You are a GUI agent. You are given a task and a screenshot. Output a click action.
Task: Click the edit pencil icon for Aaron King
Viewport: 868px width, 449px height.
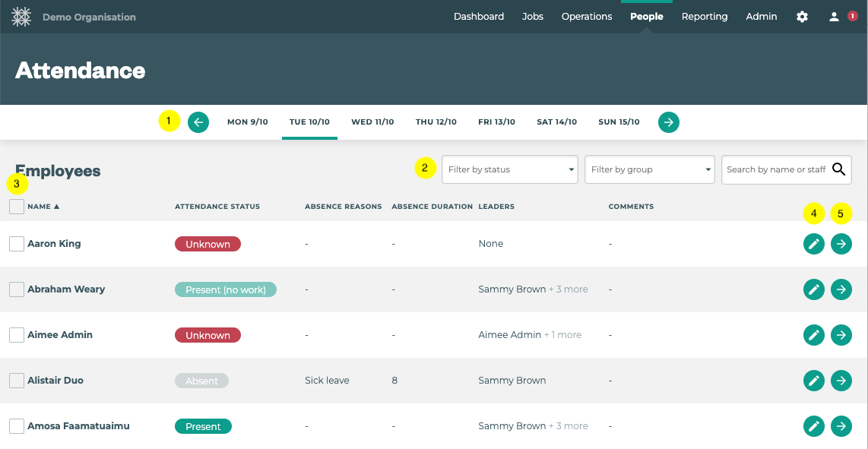pos(813,244)
